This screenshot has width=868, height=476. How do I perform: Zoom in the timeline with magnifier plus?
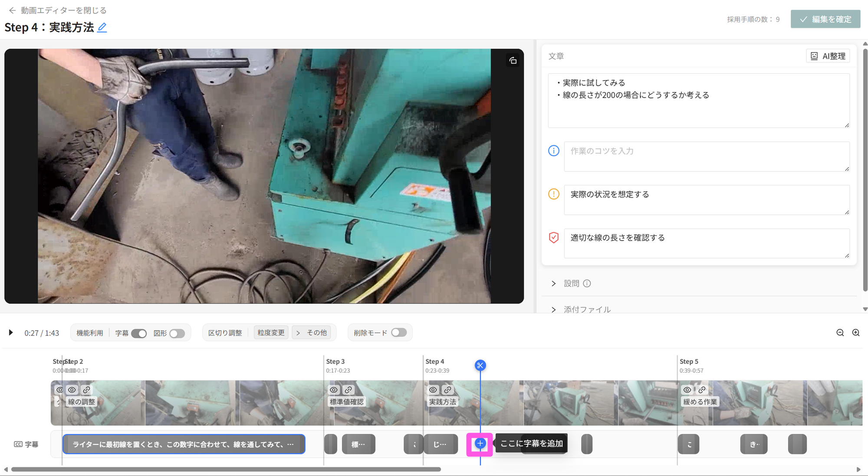tap(856, 333)
